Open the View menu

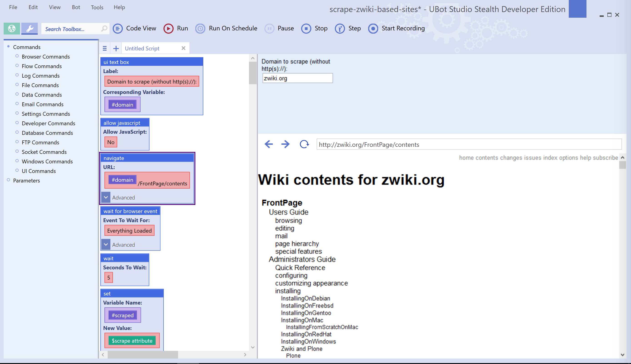pyautogui.click(x=55, y=7)
